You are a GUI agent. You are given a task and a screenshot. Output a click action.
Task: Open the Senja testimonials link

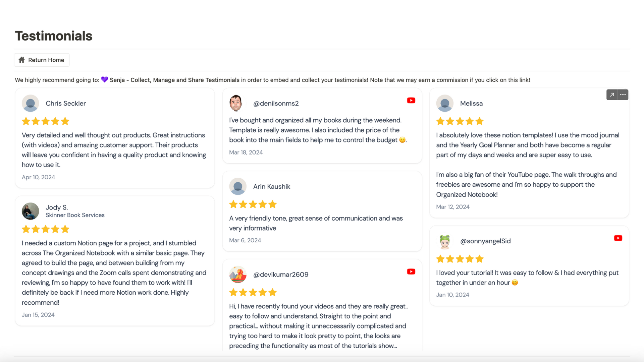click(174, 80)
